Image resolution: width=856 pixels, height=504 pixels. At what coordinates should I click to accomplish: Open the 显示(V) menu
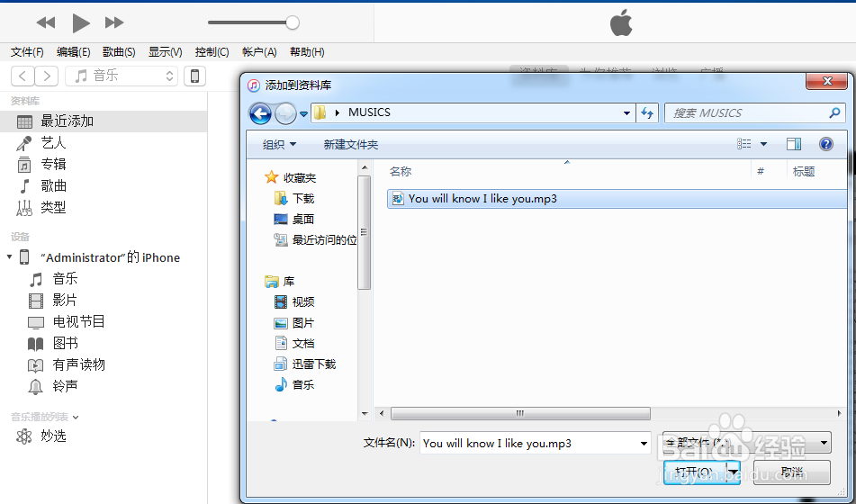(166, 52)
